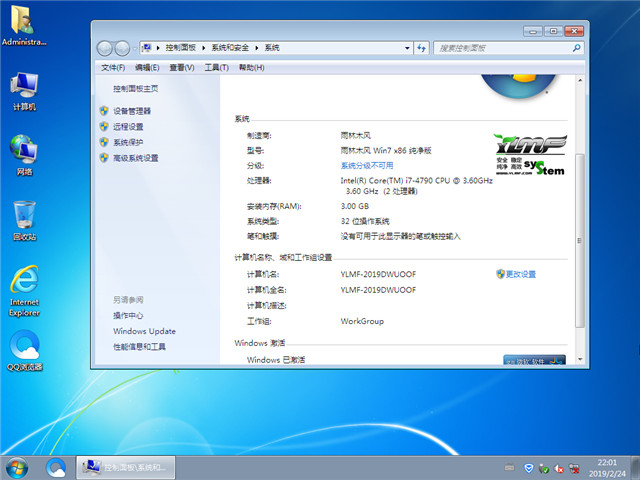Select the 控制面板 taskbar button

coord(126,468)
